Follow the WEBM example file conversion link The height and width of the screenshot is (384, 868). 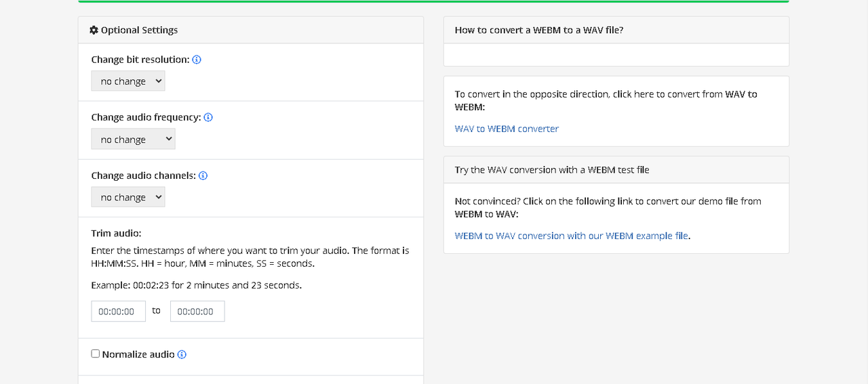[572, 236]
